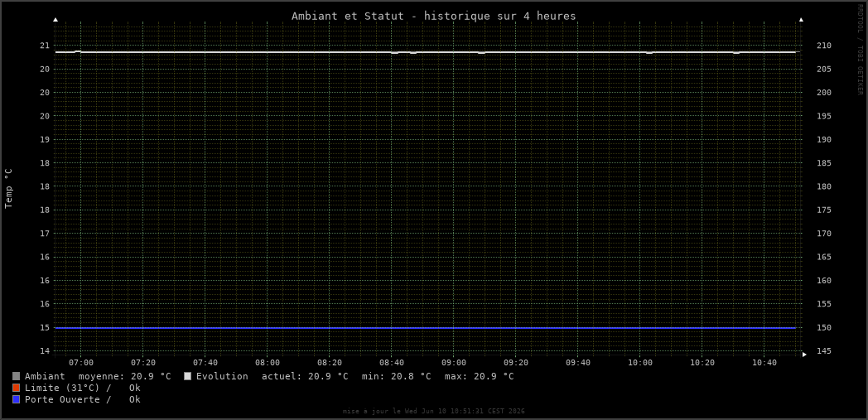
Task: Click the 145 label on the right axis
Action: pos(824,351)
